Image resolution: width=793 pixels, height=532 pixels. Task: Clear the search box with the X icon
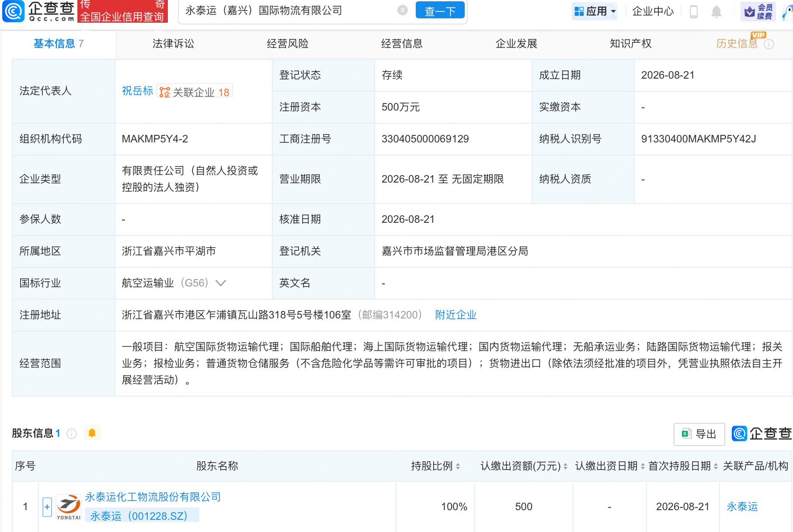[403, 10]
